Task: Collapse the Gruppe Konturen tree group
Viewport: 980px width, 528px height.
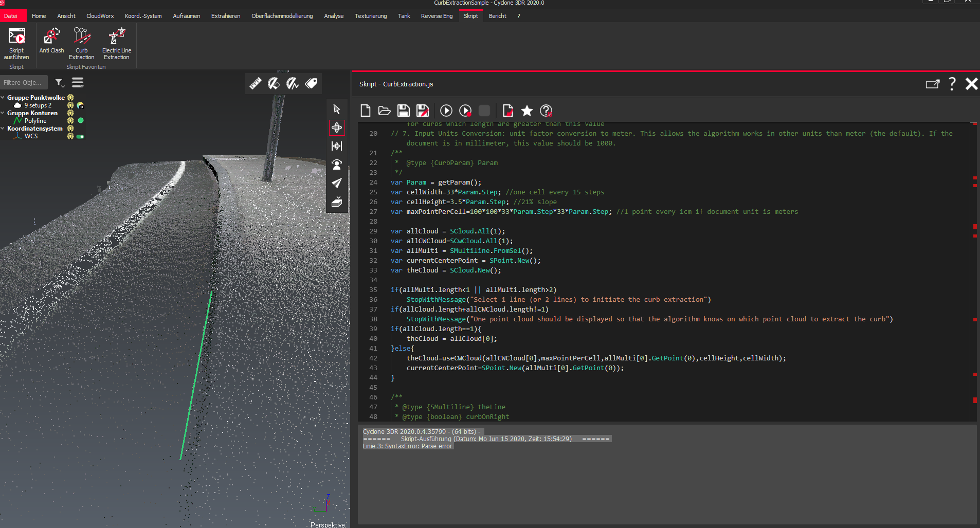Action: [x=3, y=113]
